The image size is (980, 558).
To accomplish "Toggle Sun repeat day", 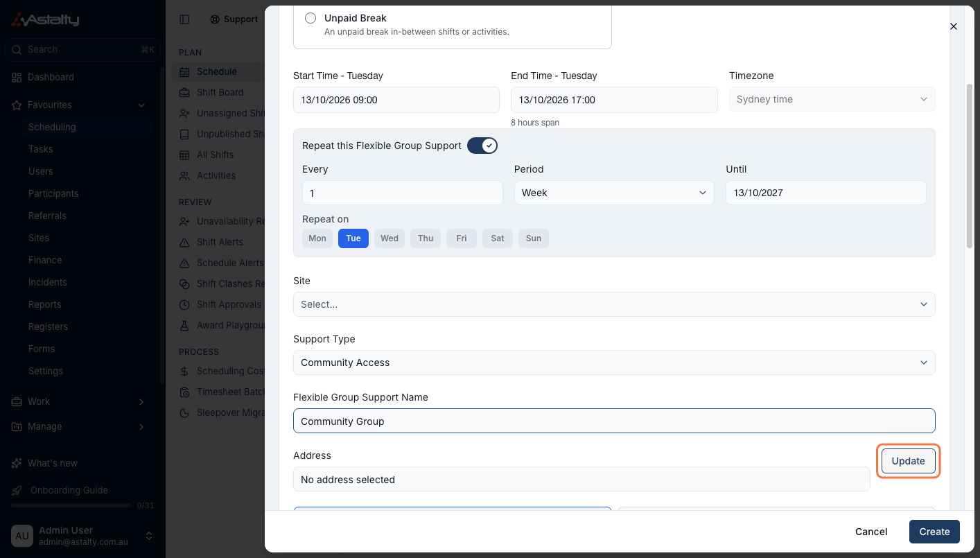I will [x=534, y=238].
